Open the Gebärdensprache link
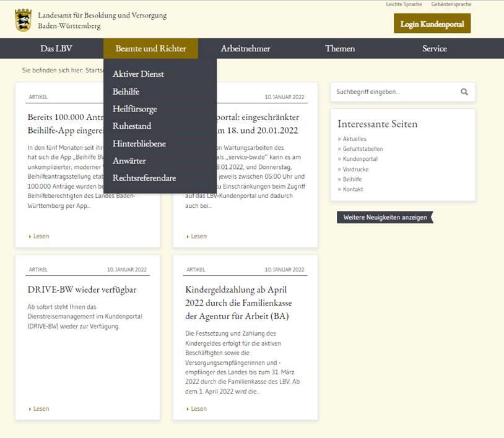 coord(451,4)
